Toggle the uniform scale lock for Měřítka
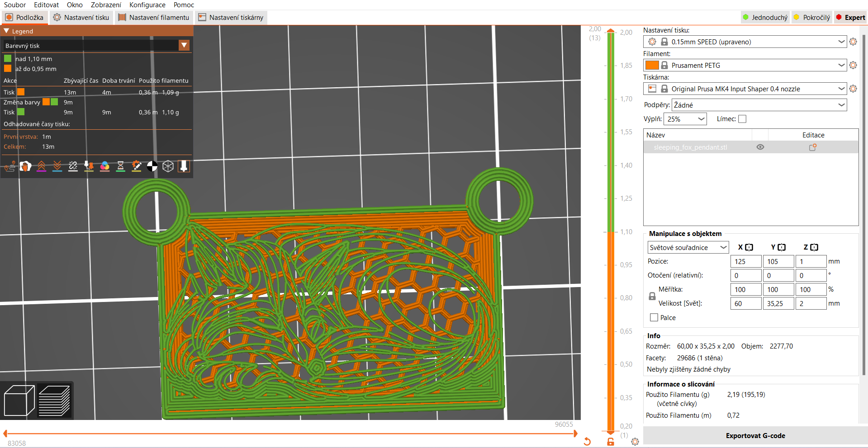868x448 pixels. tap(652, 297)
